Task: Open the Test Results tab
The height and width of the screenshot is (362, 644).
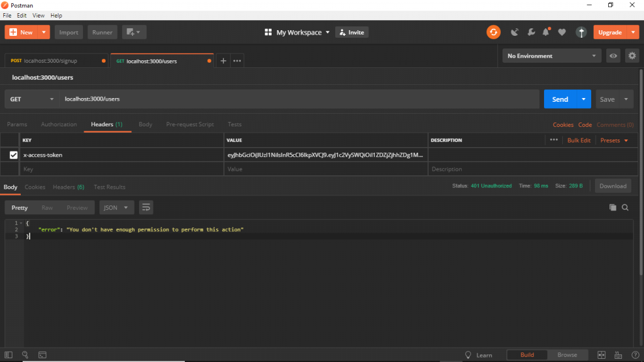Action: coord(109,187)
